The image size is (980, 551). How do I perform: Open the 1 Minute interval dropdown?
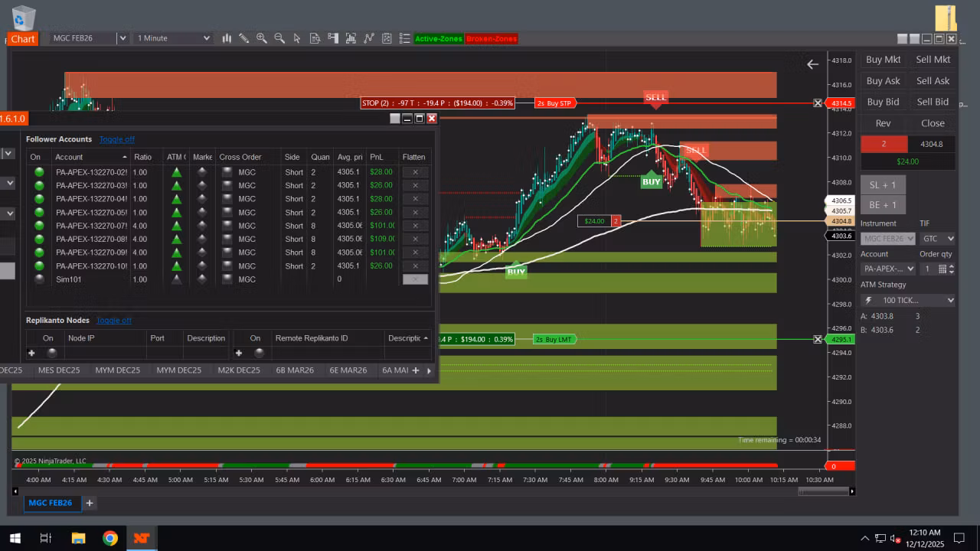[173, 38]
